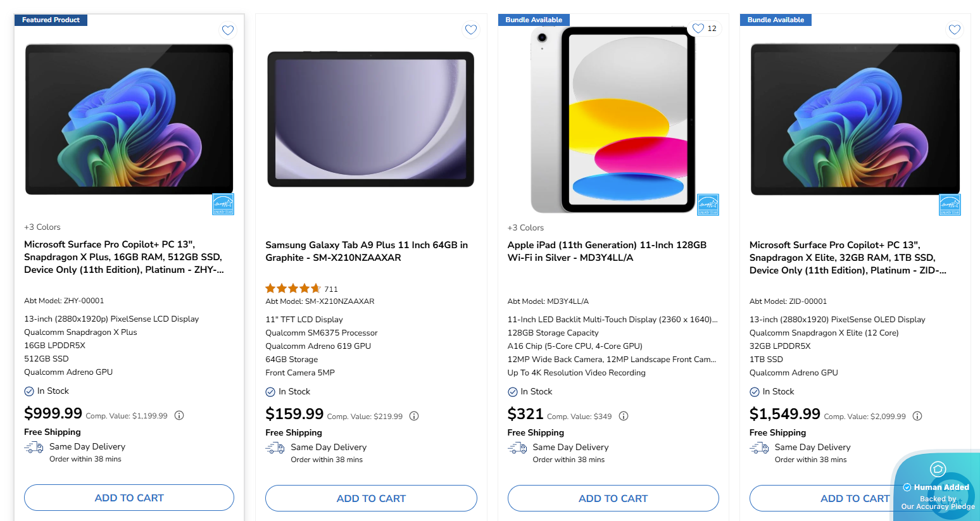Image resolution: width=980 pixels, height=521 pixels.
Task: Click heart icon on Surface Pro X Elite
Action: click(x=954, y=29)
